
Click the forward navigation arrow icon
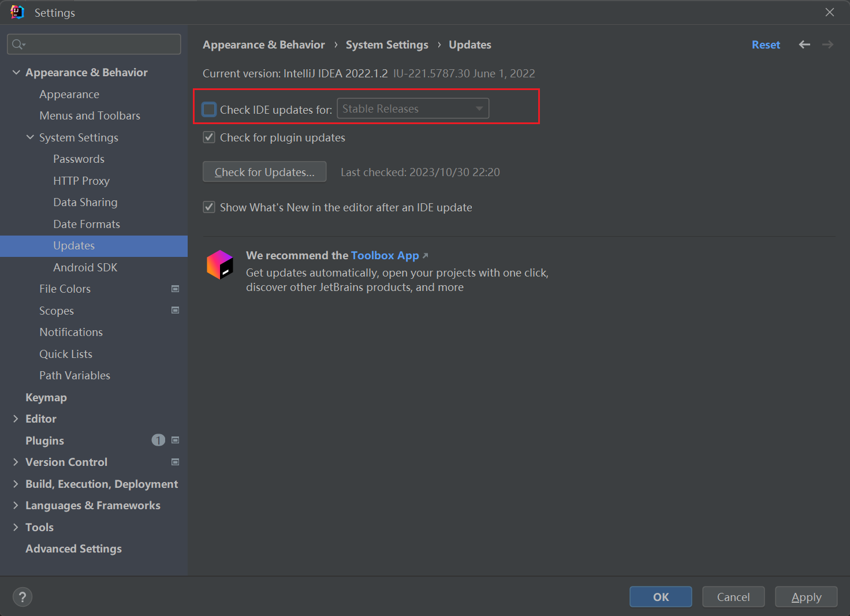click(827, 44)
